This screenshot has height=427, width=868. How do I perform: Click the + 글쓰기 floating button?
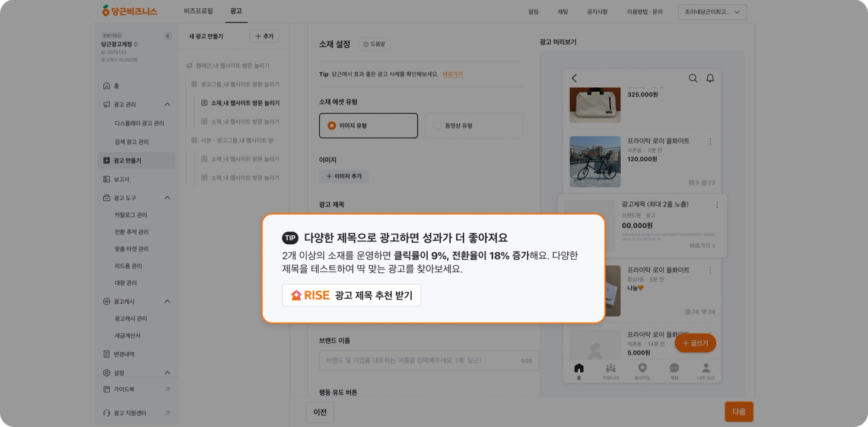[695, 343]
